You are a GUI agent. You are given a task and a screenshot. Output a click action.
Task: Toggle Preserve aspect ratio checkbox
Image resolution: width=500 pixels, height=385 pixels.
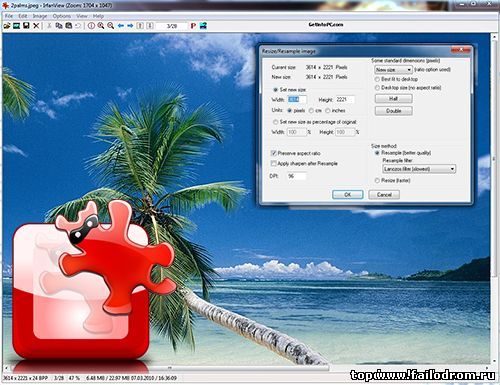pos(274,153)
